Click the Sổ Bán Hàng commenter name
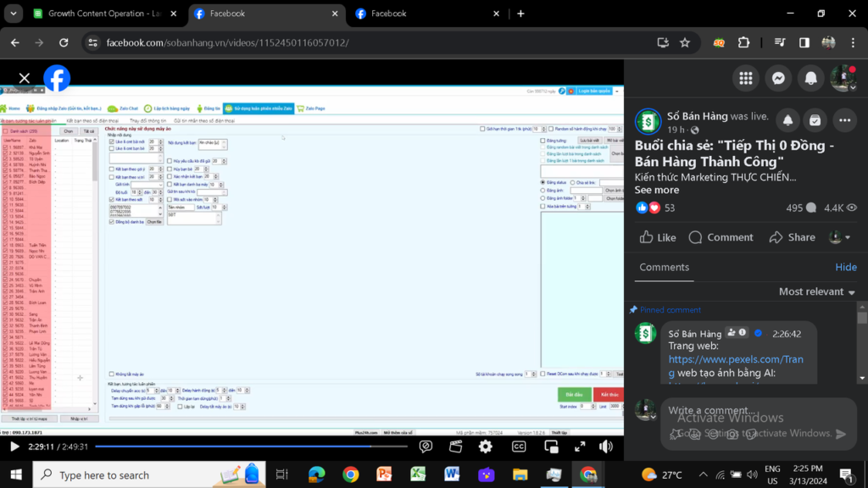Image resolution: width=868 pixels, height=488 pixels. 695,334
